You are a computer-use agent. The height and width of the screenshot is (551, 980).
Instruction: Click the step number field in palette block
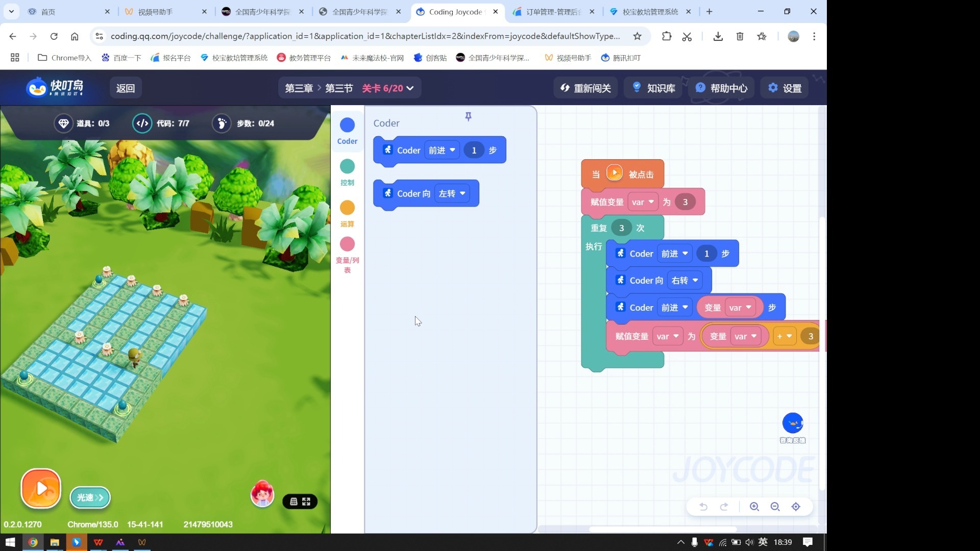(474, 150)
